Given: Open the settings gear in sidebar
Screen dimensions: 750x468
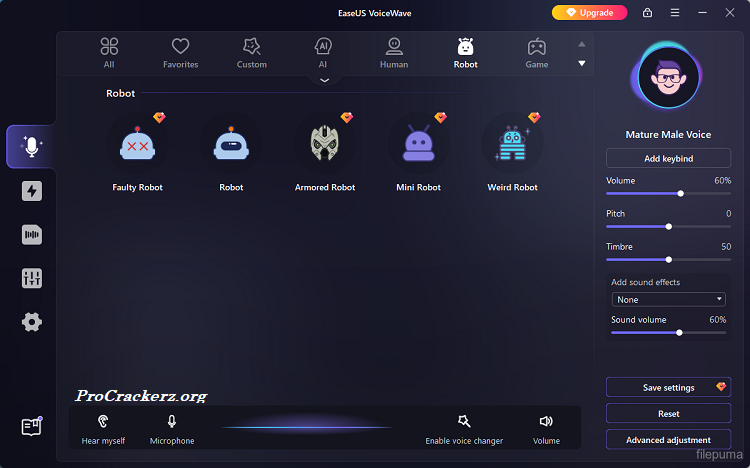Looking at the screenshot, I should [32, 321].
